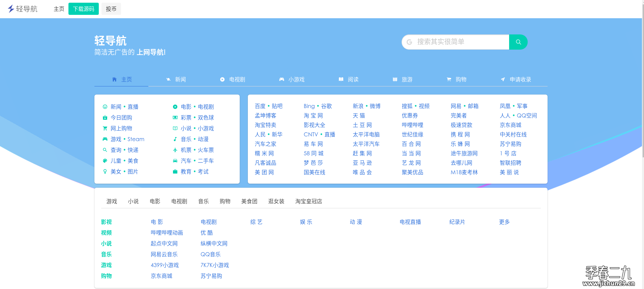
Task: Click the play icon beside 电影 • 电视剧
Action: tap(175, 107)
